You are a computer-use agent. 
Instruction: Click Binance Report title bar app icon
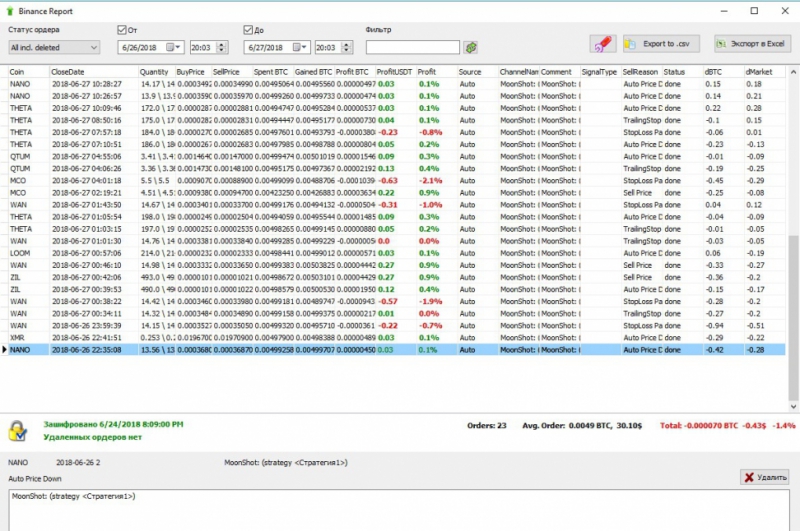[10, 11]
